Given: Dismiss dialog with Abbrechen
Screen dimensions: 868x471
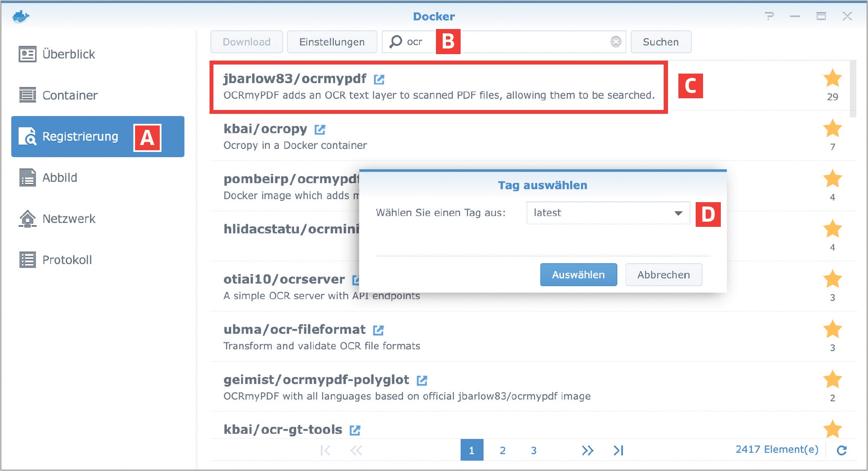Looking at the screenshot, I should click(664, 275).
